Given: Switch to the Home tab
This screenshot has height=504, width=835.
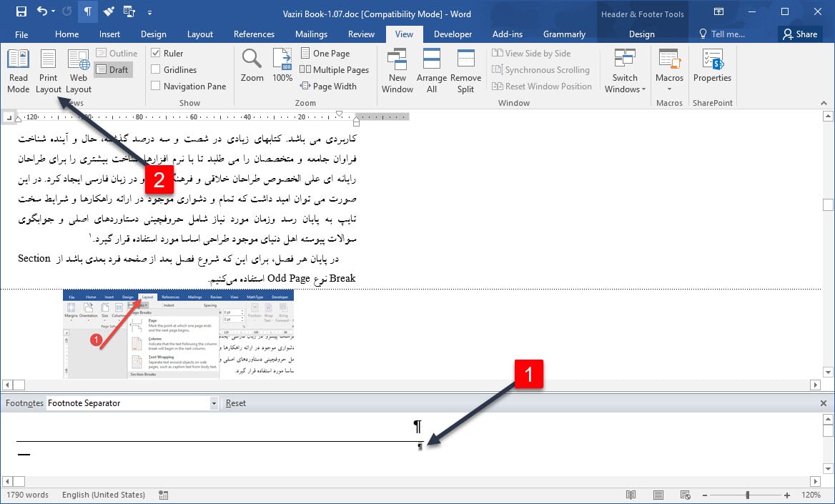Looking at the screenshot, I should [66, 34].
